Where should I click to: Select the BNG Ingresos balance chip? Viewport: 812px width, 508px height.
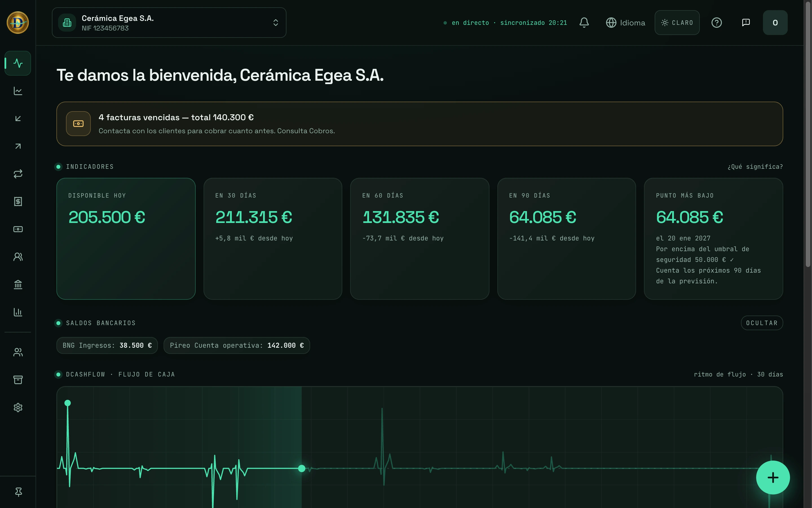point(107,345)
